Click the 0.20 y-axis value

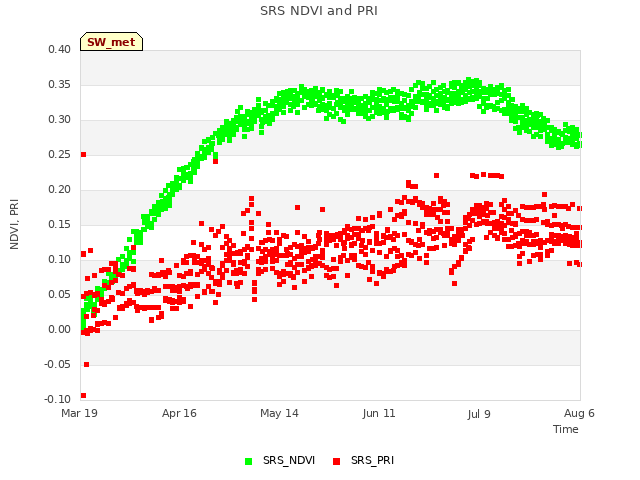[60, 189]
